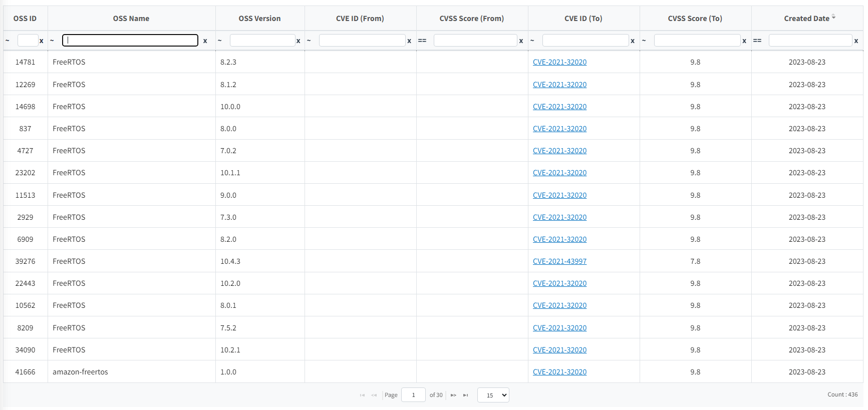Sort by the CVE ID (To) column header
868x410 pixels.
[584, 19]
